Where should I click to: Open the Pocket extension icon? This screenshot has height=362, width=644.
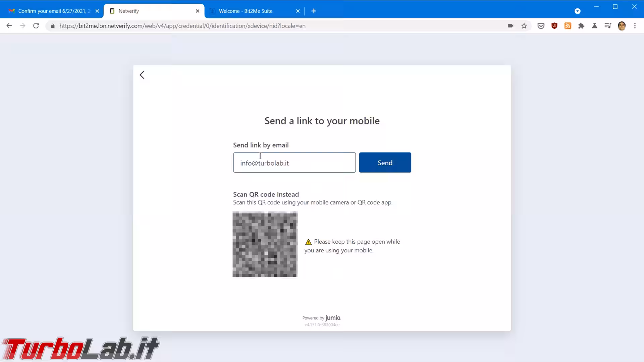pyautogui.click(x=541, y=26)
